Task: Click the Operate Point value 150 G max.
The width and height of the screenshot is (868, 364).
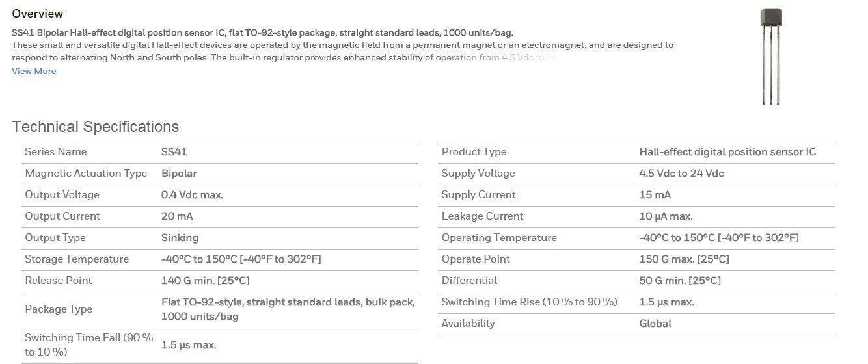Action: (x=684, y=259)
